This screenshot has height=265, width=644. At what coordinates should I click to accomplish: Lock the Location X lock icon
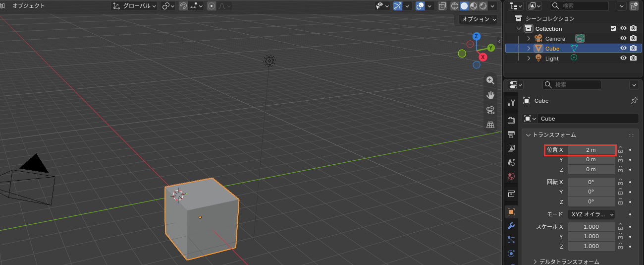pyautogui.click(x=620, y=149)
